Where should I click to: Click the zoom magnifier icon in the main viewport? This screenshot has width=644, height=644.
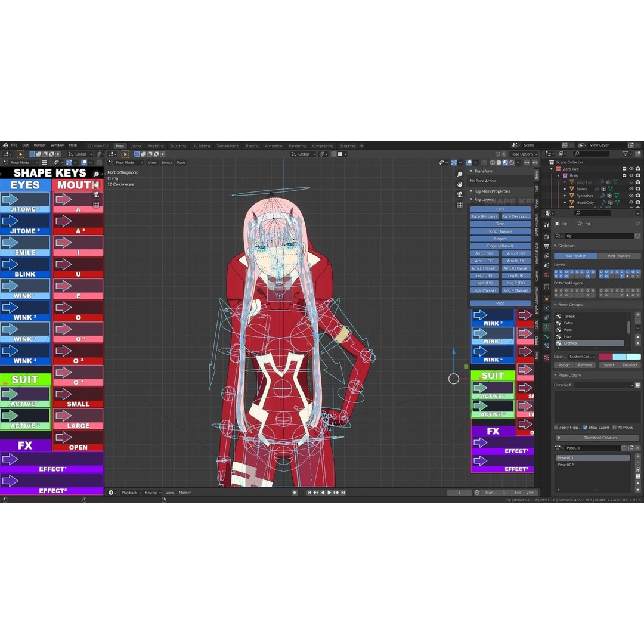(x=460, y=174)
